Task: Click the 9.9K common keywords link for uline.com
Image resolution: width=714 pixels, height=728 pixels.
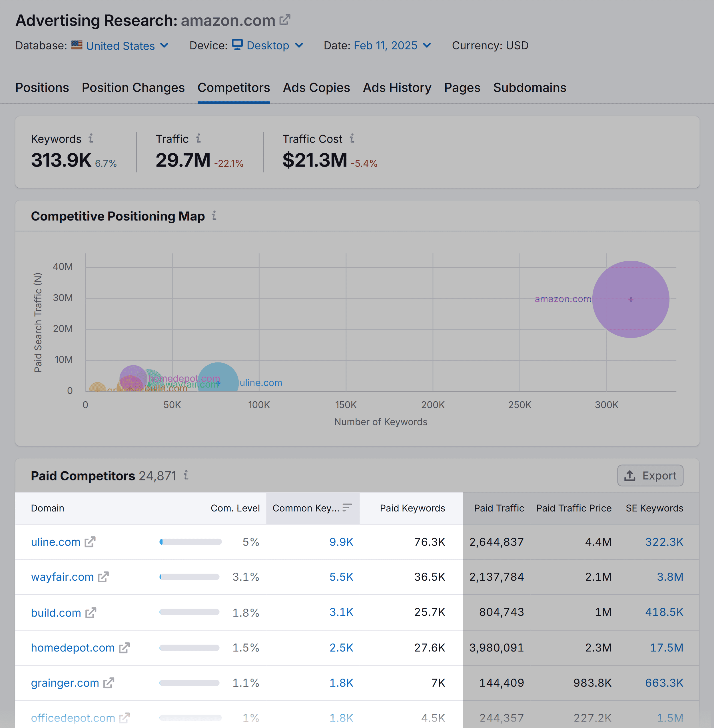Action: (341, 542)
